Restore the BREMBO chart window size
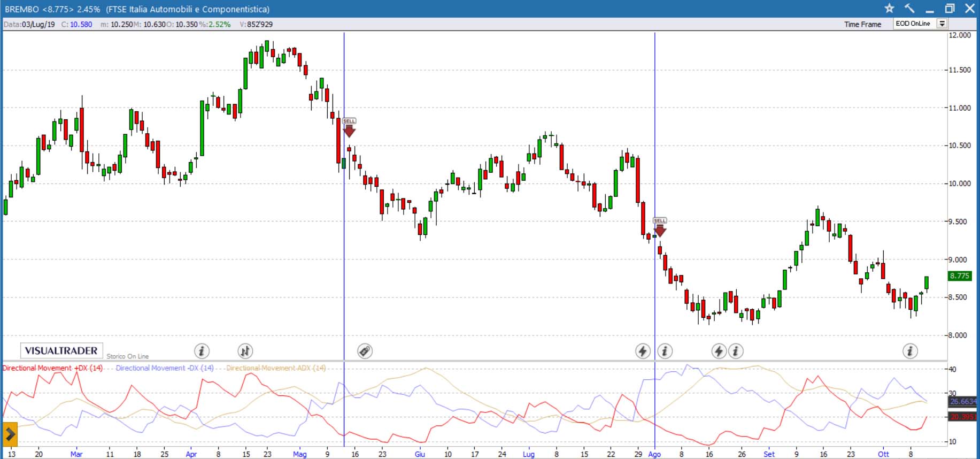This screenshot has height=459, width=980. pos(950,8)
